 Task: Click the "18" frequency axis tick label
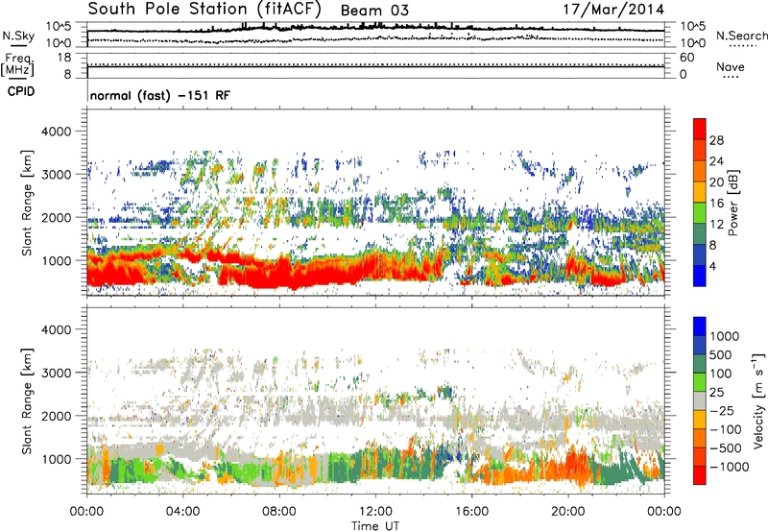tap(64, 58)
